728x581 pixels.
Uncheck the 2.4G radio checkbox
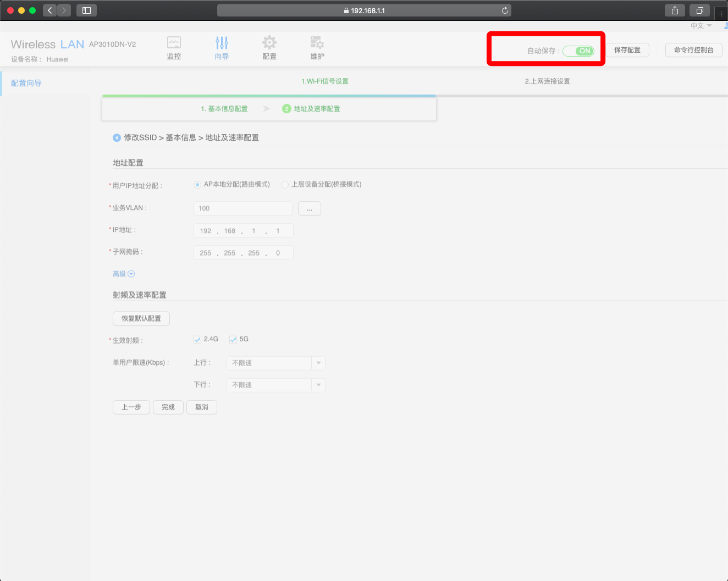(197, 340)
